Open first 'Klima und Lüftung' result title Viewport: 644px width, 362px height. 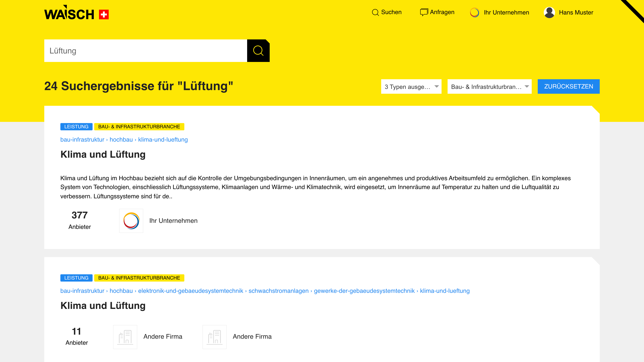pyautogui.click(x=103, y=154)
